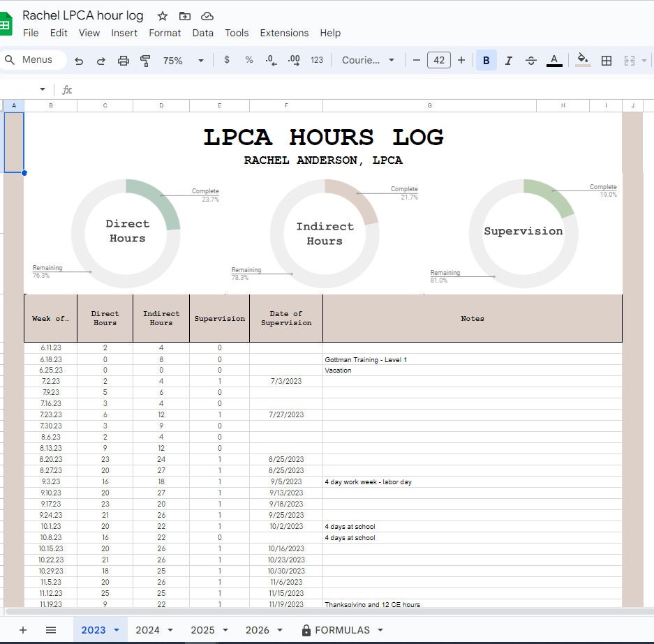Select the Paint format tool
654x644 pixels.
pyautogui.click(x=144, y=60)
